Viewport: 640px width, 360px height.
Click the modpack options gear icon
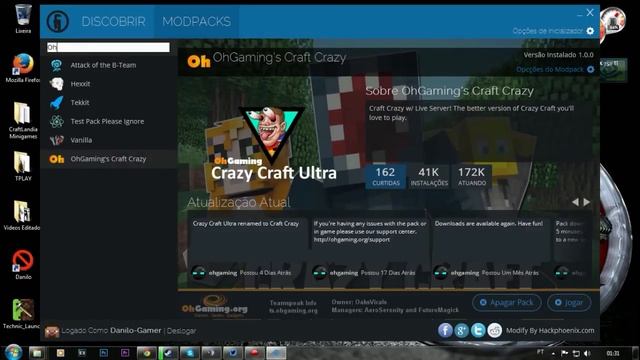[x=590, y=69]
